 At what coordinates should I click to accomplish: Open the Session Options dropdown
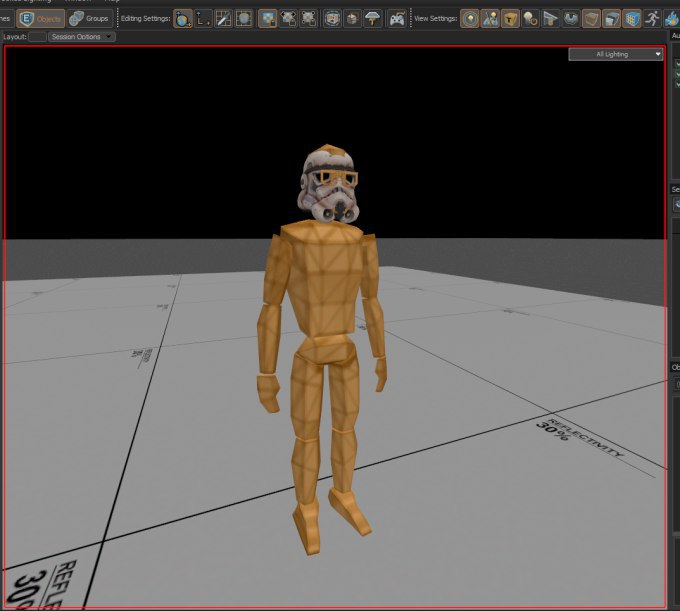tap(82, 37)
